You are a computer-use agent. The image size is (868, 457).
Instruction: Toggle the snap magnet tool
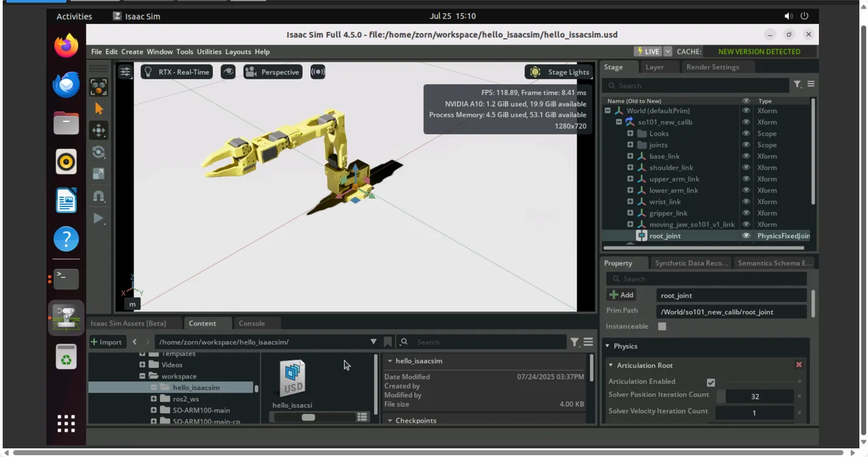click(x=99, y=196)
